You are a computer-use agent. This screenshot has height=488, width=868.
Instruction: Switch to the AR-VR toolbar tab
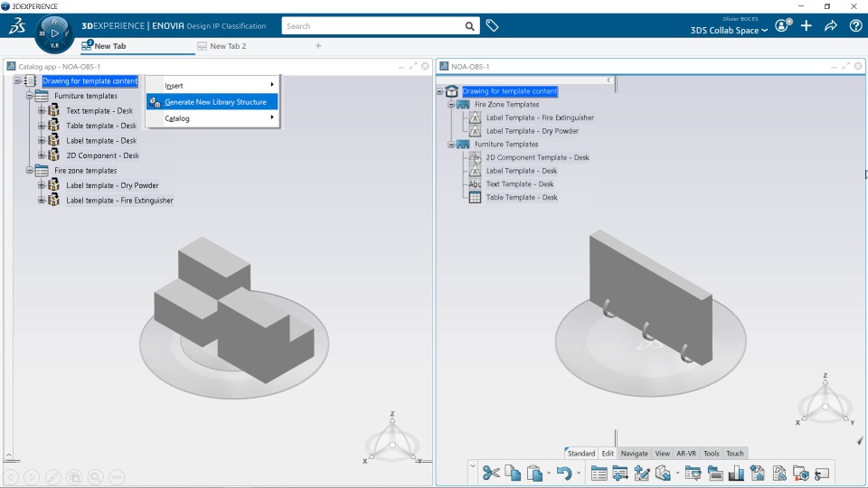[x=686, y=453]
